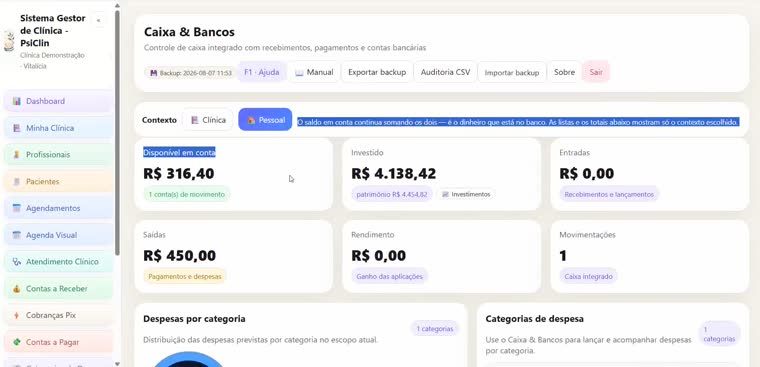Click Pagamentos e despesas tag
760x367 pixels.
coord(185,276)
